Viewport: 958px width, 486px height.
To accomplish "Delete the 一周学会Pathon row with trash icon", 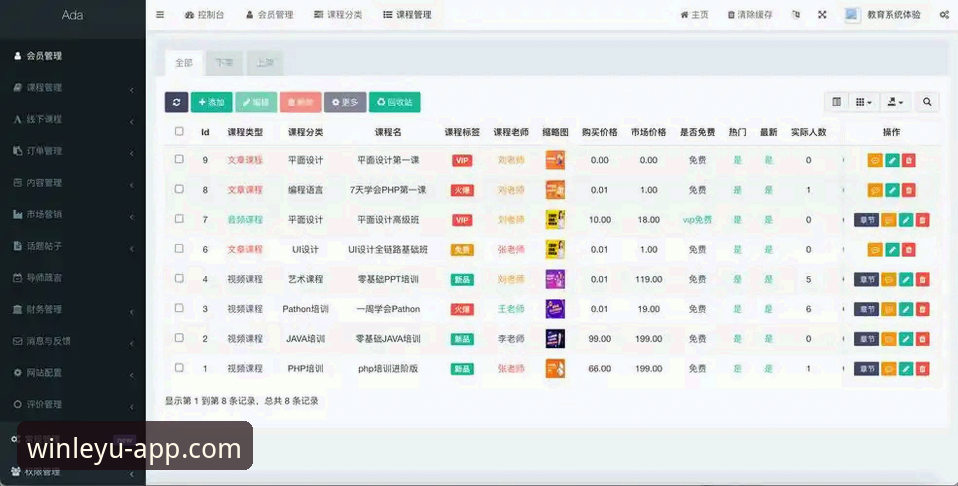I will click(x=923, y=309).
